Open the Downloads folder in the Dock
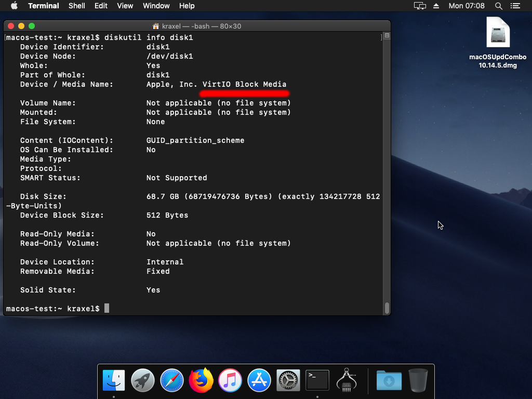Image resolution: width=532 pixels, height=399 pixels. click(x=389, y=380)
